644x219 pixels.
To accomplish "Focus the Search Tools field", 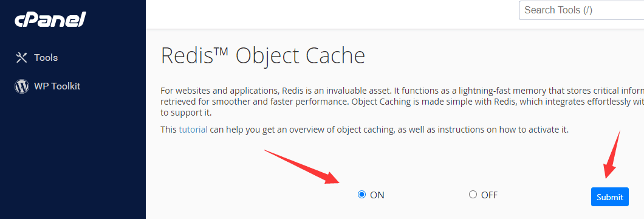I will click(581, 10).
